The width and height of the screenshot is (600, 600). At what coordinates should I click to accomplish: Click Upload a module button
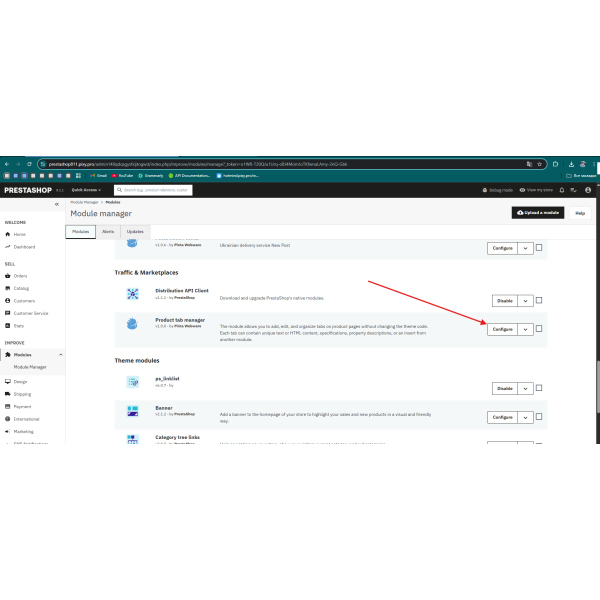click(538, 213)
